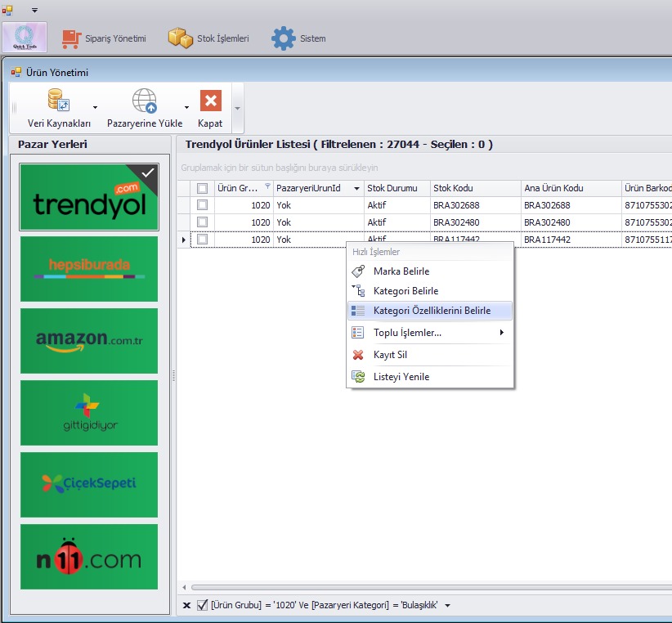Open the quick access dropdown in title bar
Viewport: 672px width, 623px height.
click(34, 11)
